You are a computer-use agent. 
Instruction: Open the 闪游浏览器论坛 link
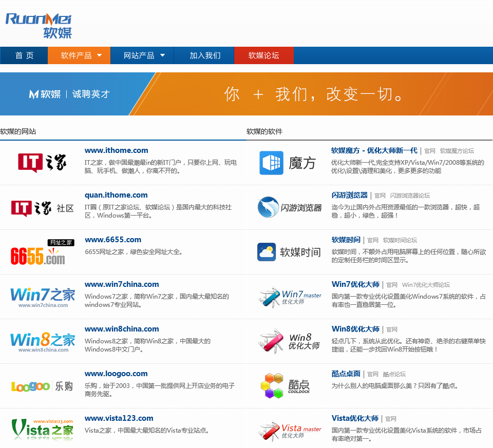(x=410, y=196)
